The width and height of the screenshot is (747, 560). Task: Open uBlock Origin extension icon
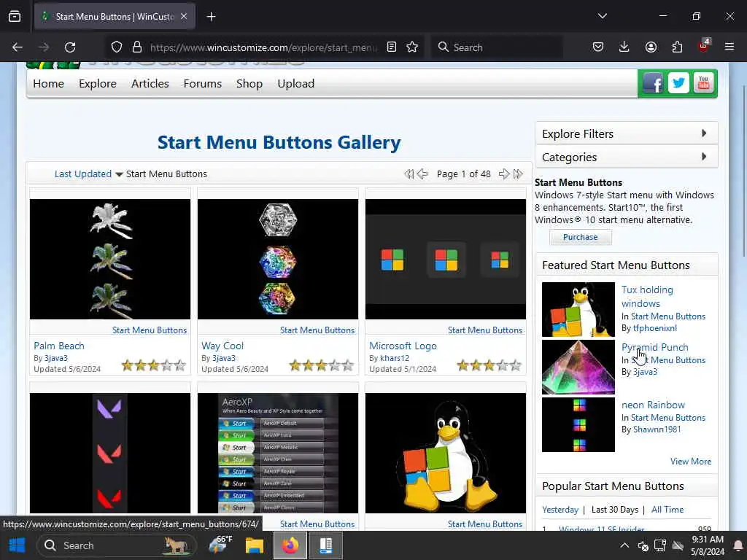click(704, 46)
